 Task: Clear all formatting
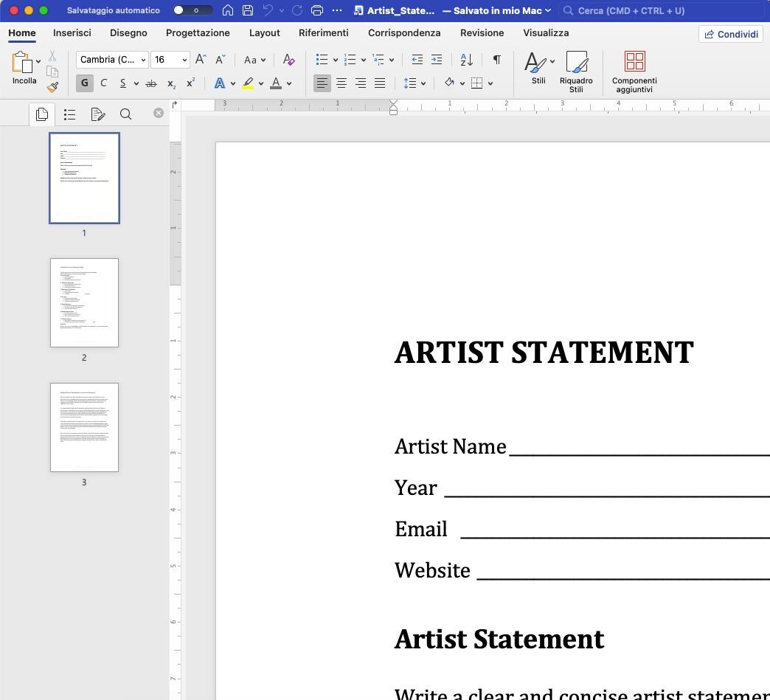(289, 60)
